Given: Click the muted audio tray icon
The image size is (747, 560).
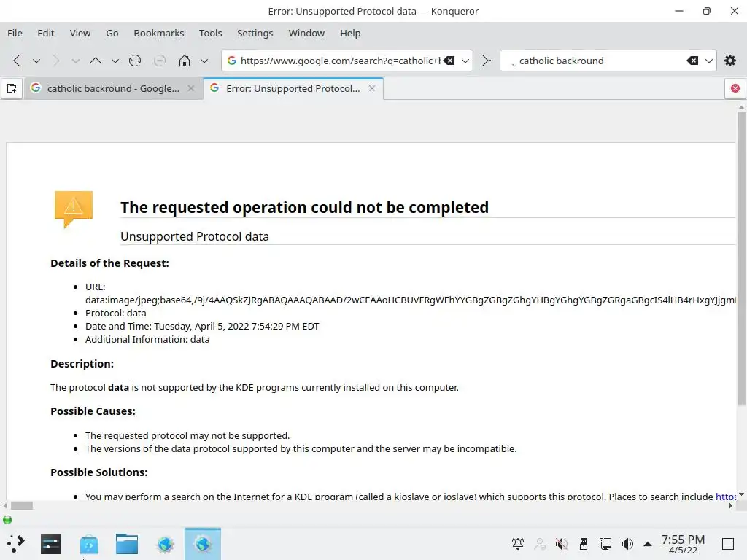Looking at the screenshot, I should click(x=561, y=544).
